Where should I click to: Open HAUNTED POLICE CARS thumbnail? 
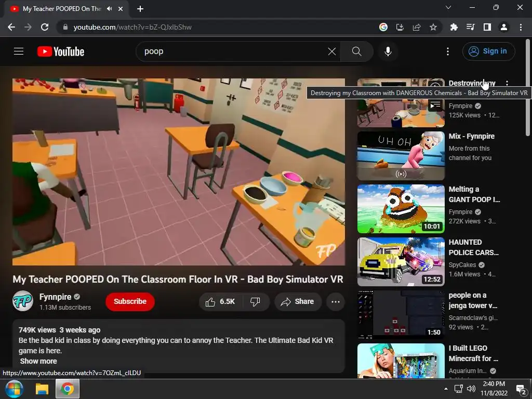pos(401,262)
